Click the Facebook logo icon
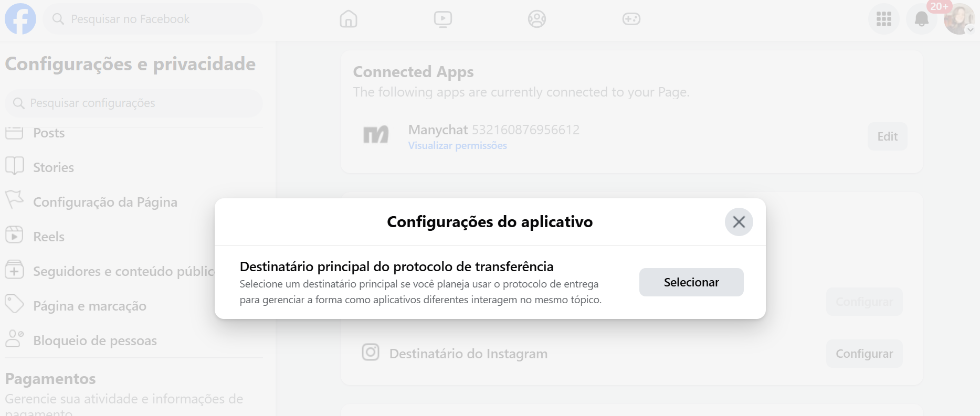Viewport: 980px width, 416px height. coord(20,19)
